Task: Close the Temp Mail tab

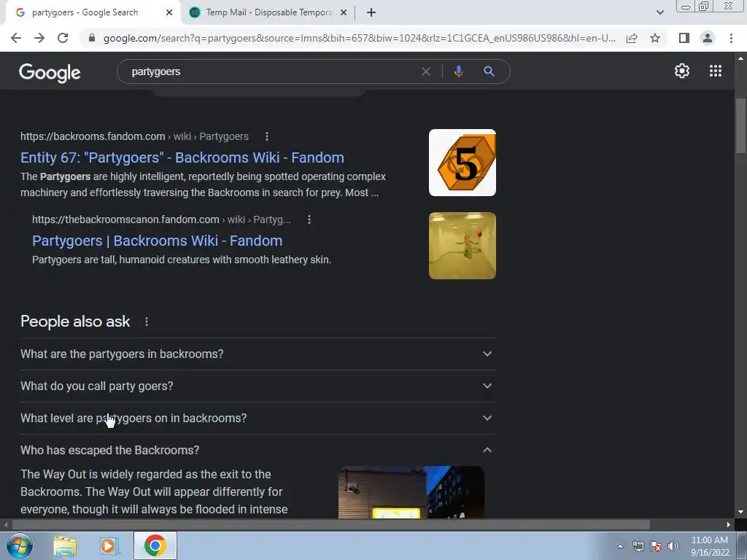Action: 344,13
